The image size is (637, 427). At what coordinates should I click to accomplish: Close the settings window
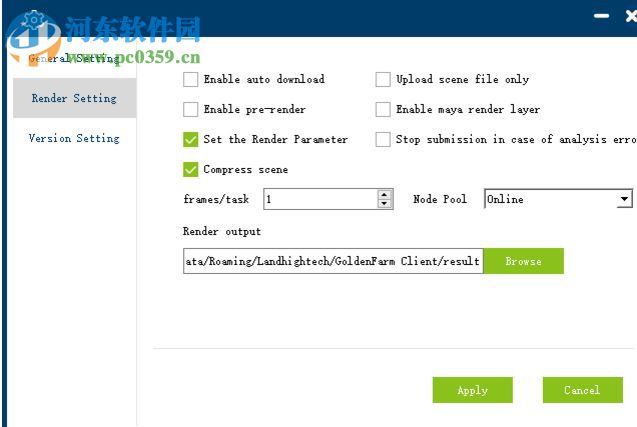pos(631,16)
